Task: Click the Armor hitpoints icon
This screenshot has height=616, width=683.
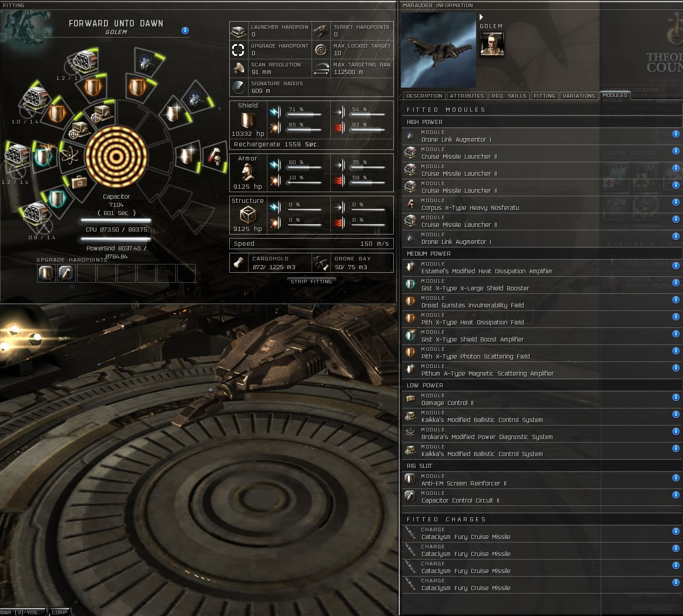Action: click(248, 172)
